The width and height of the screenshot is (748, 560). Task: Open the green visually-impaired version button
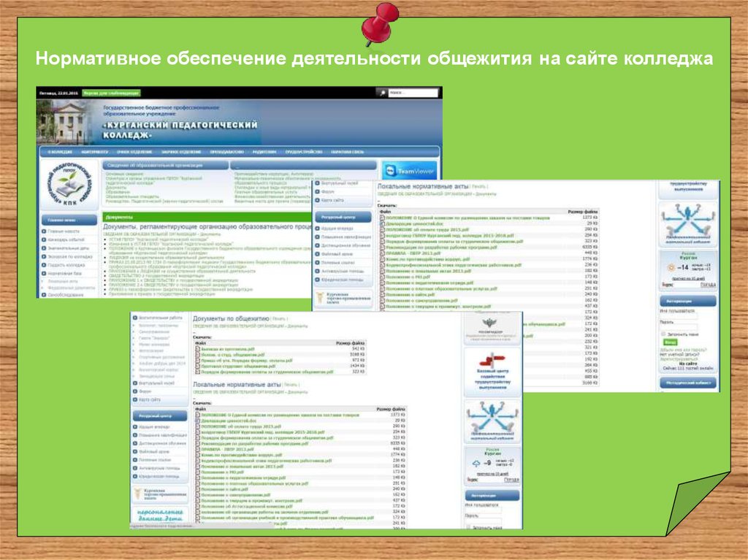tap(111, 93)
